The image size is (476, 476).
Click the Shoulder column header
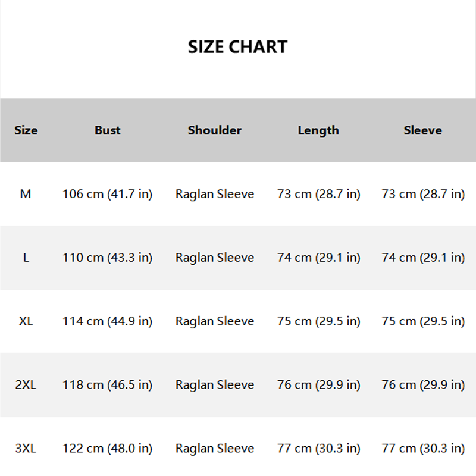point(214,130)
